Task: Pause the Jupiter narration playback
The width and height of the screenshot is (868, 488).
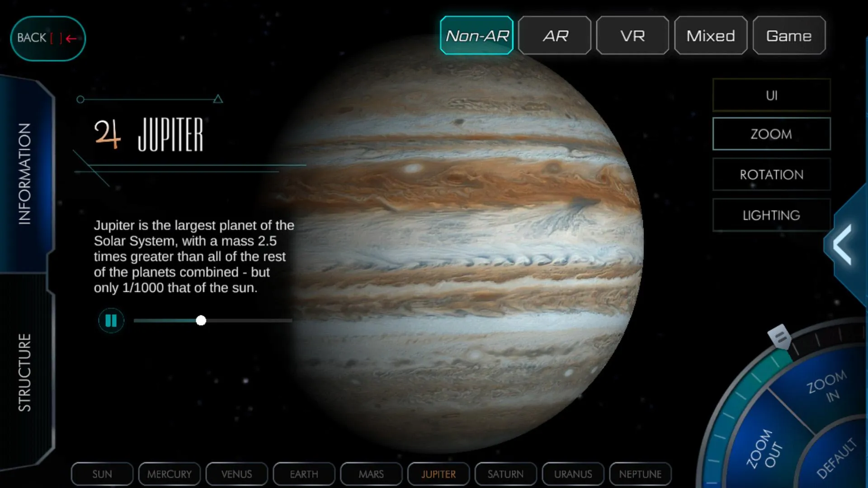Action: point(110,320)
